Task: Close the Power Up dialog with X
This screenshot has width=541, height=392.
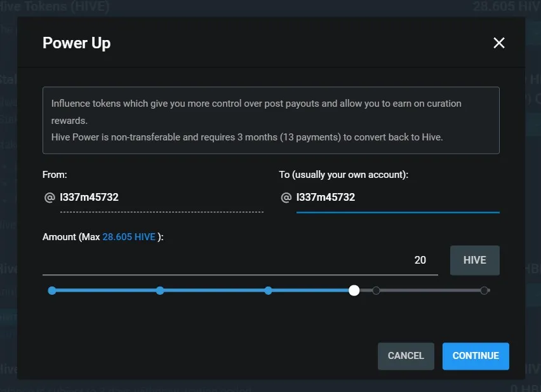Action: 498,43
